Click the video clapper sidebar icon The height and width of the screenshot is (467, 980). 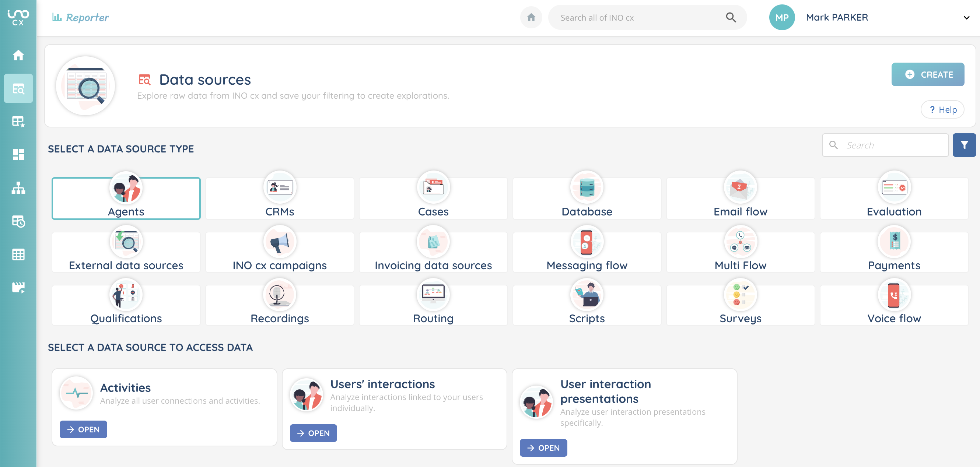click(18, 288)
